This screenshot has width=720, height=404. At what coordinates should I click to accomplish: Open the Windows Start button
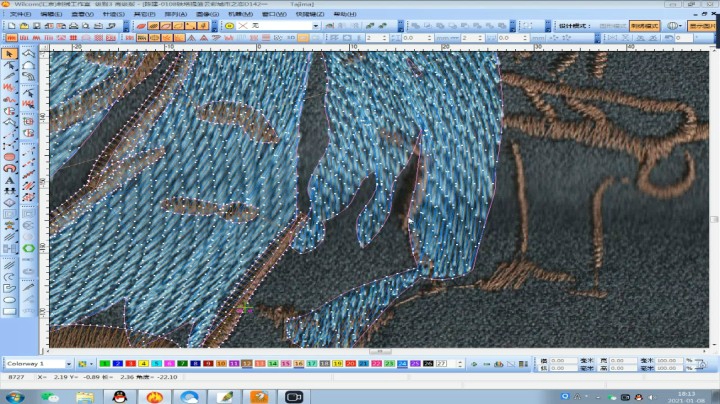(x=15, y=397)
